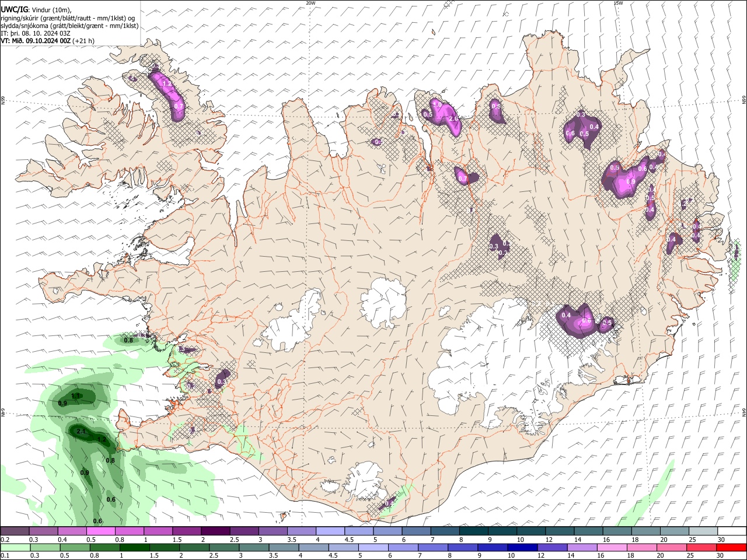The image size is (747, 560).
Task: Pick upper scale swatch between 0.2 and 0.3
Action: click(x=15, y=531)
